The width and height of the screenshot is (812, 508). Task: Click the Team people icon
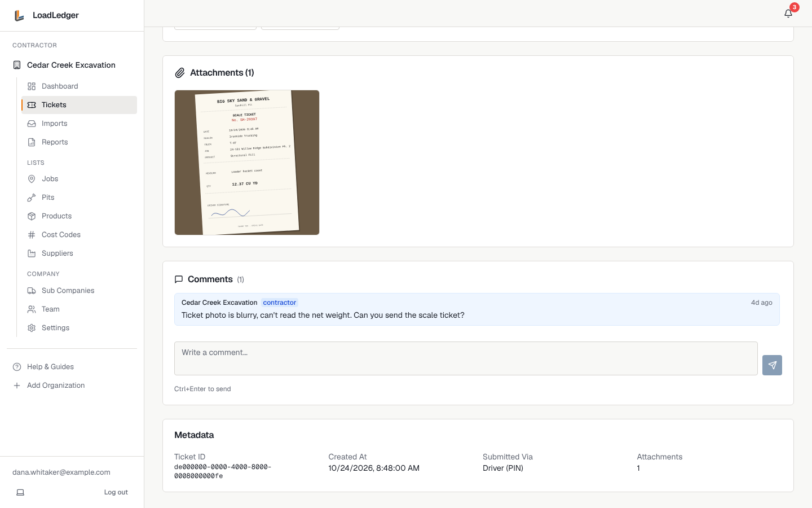32,309
